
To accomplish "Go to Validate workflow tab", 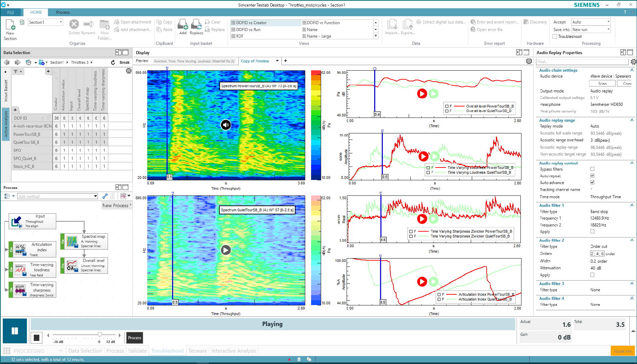I will [137, 351].
